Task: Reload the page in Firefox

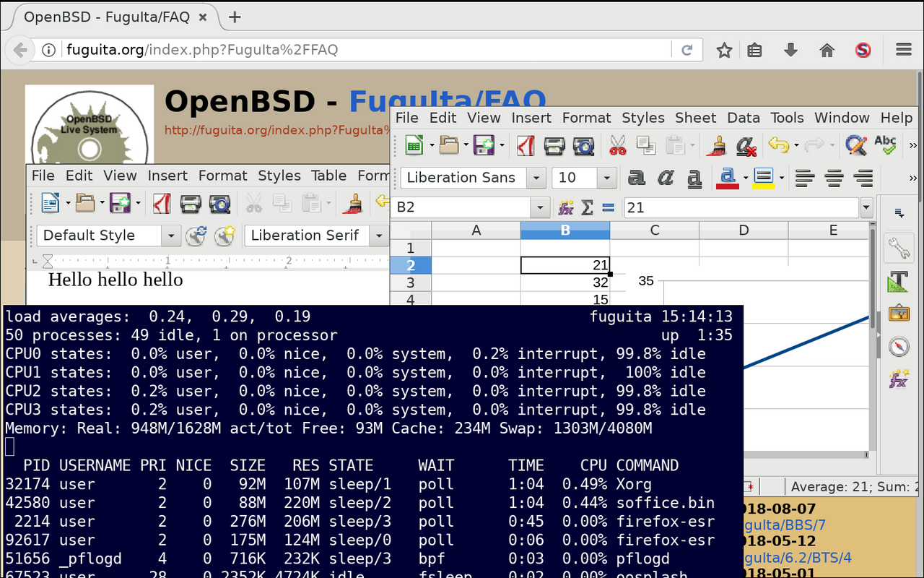Action: pos(687,50)
